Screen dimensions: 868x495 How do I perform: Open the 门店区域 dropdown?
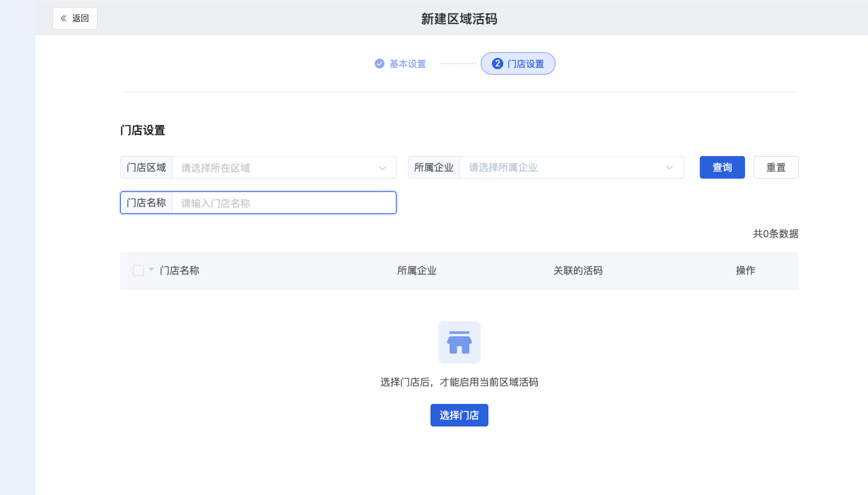(x=283, y=167)
